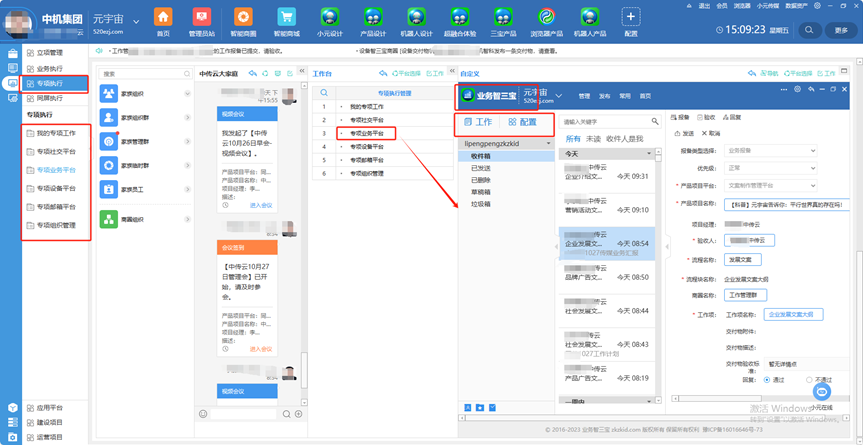Click the 验收 toolbar button
The height and width of the screenshot is (445, 863).
pyautogui.click(x=706, y=117)
